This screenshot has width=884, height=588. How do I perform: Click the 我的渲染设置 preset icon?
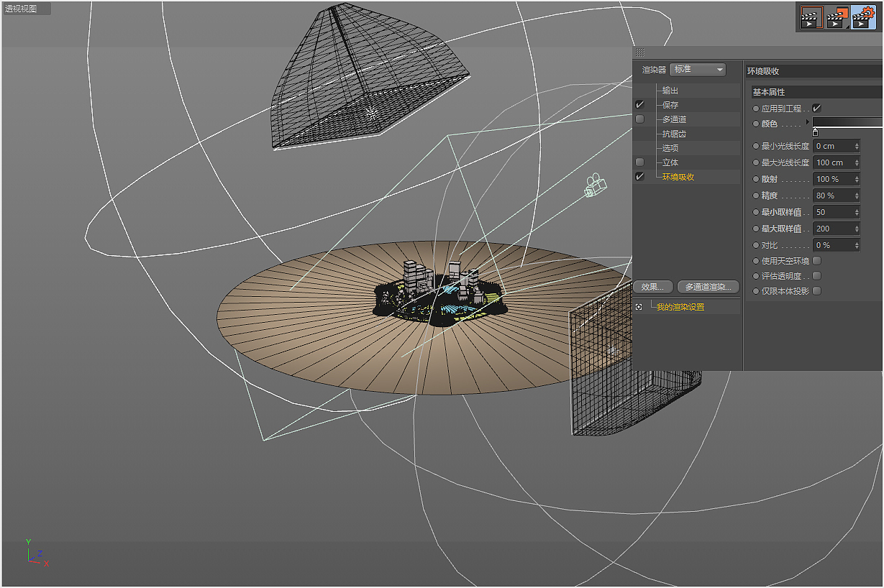639,307
